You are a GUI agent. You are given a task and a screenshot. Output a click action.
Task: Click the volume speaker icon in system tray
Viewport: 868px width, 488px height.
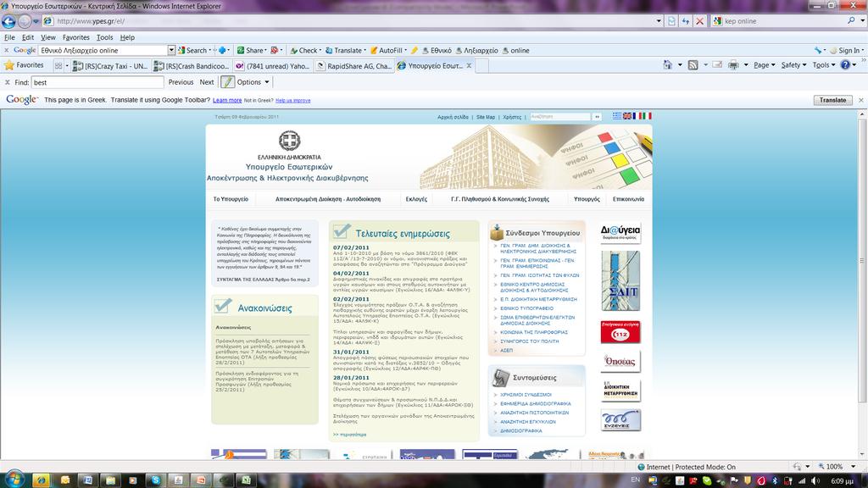(815, 481)
